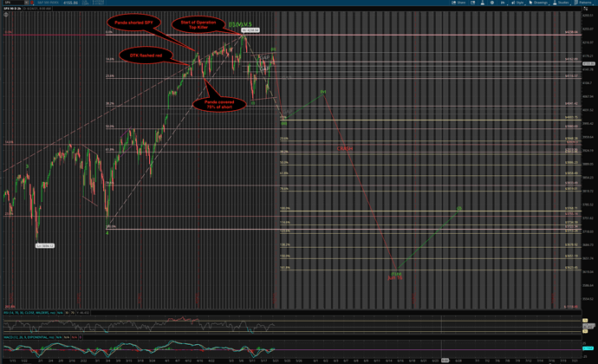The image size is (598, 364).
Task: Open the symbol selector dropdown arrow
Action: (25, 3)
